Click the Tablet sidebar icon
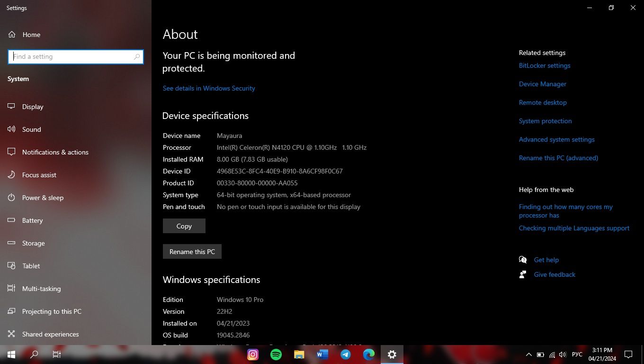 click(11, 266)
